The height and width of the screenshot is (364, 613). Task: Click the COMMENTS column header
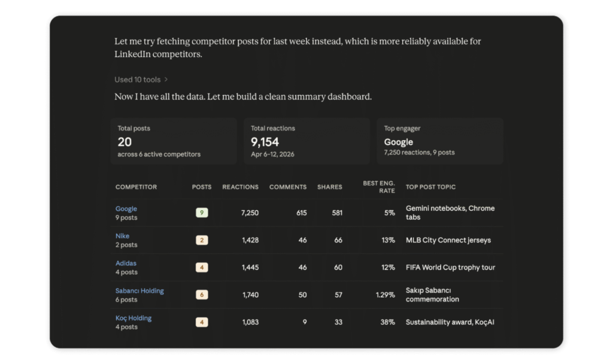point(288,187)
